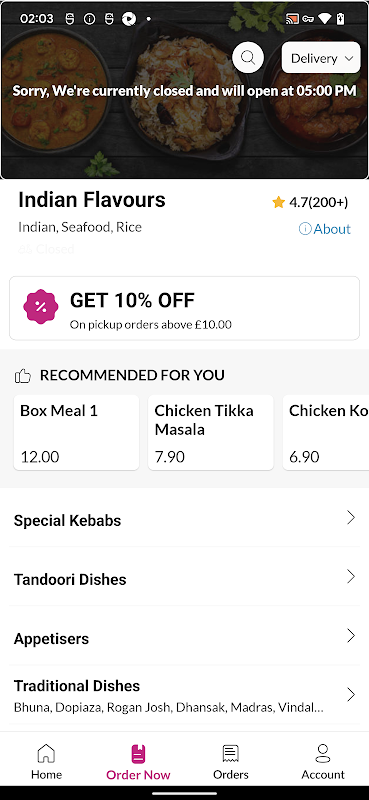Select the Box Meal 1 card
The width and height of the screenshot is (369, 800).
point(76,433)
